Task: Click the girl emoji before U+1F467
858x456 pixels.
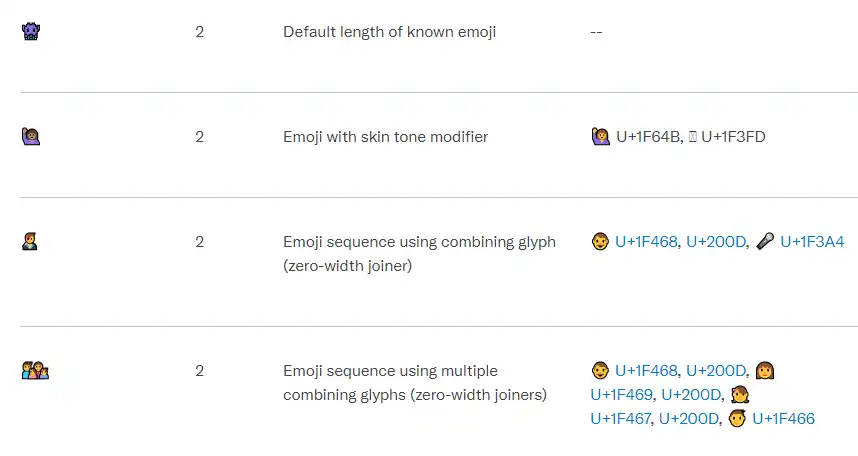Action: pos(740,395)
